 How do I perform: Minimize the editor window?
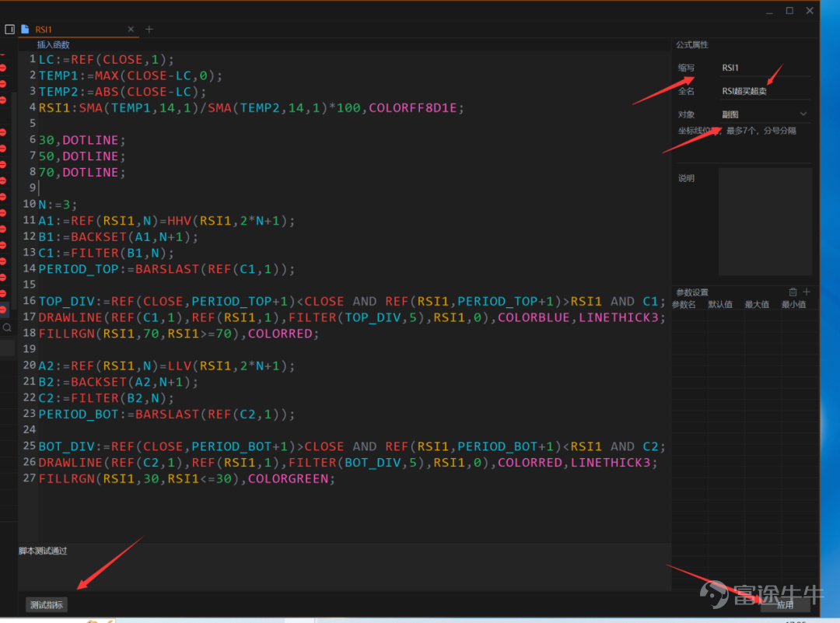click(x=769, y=11)
